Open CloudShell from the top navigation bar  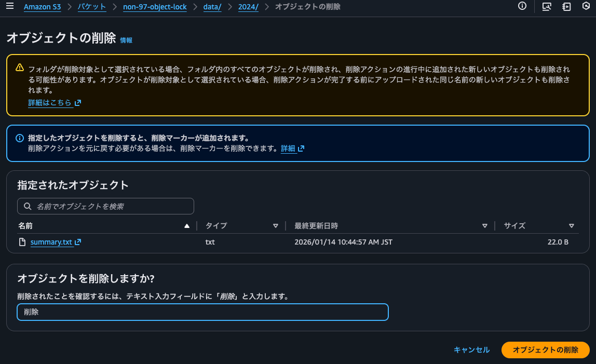546,7
